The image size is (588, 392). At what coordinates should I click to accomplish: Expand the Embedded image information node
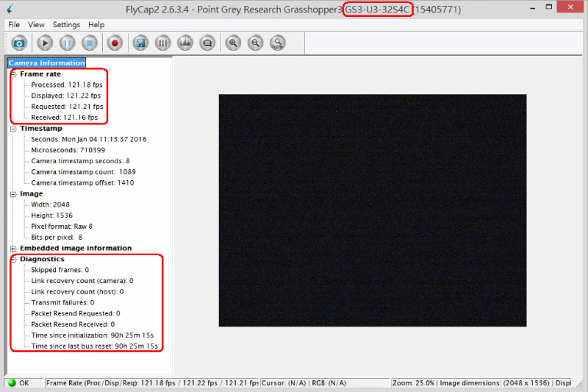pyautogui.click(x=13, y=249)
